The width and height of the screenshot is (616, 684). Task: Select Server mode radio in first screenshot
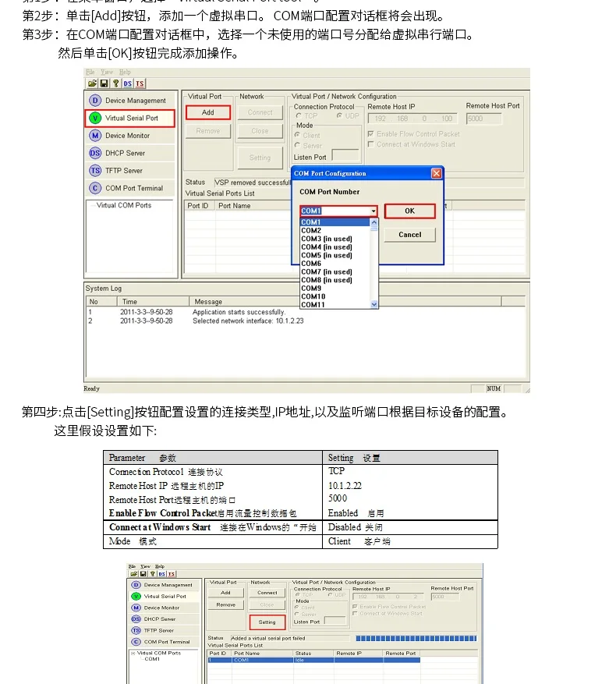[x=297, y=145]
